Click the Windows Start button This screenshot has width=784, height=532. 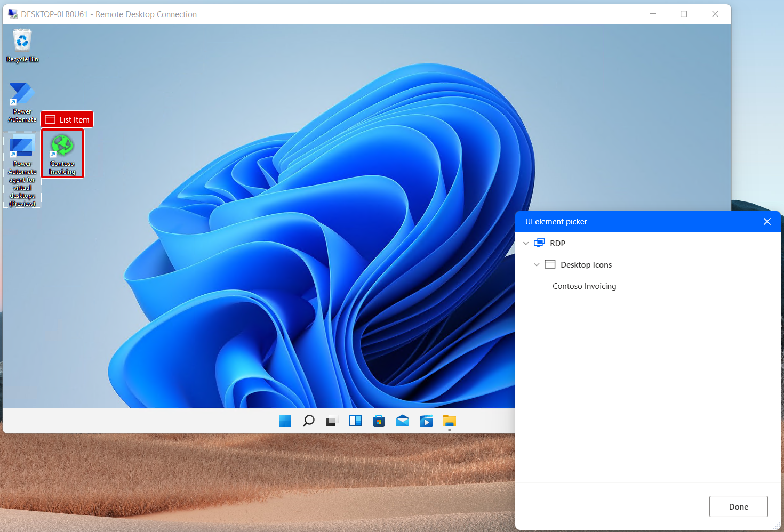(285, 421)
